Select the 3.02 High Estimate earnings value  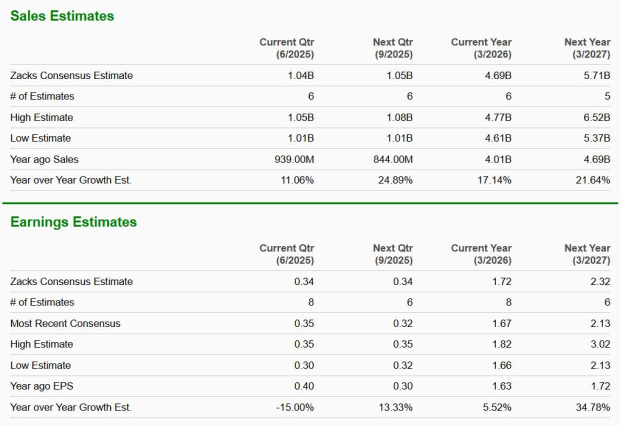600,344
